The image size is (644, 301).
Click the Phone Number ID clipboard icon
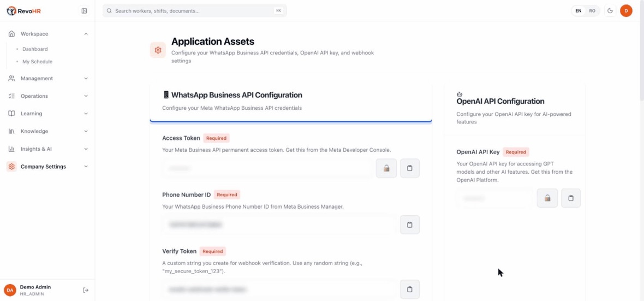[x=409, y=225]
